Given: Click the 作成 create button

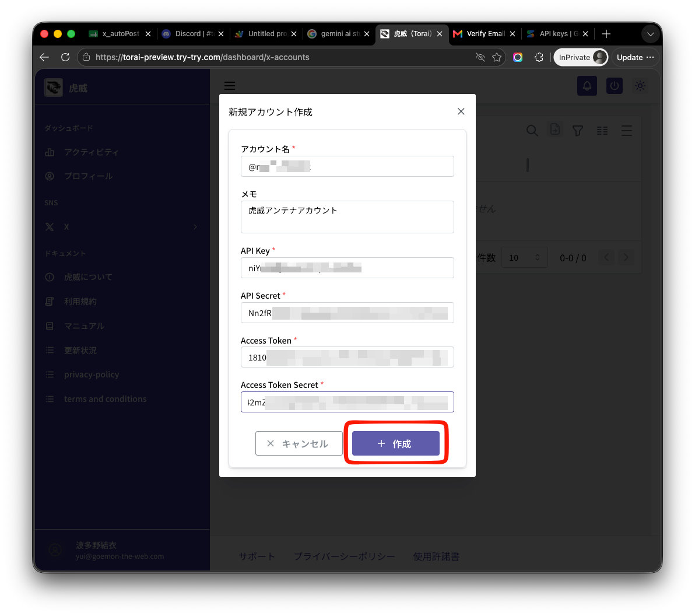Looking at the screenshot, I should click(x=395, y=443).
